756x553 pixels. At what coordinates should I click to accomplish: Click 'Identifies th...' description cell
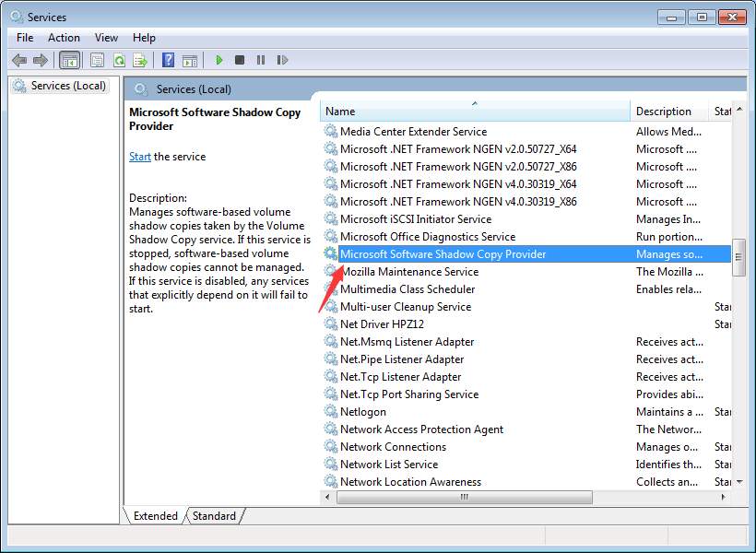668,464
